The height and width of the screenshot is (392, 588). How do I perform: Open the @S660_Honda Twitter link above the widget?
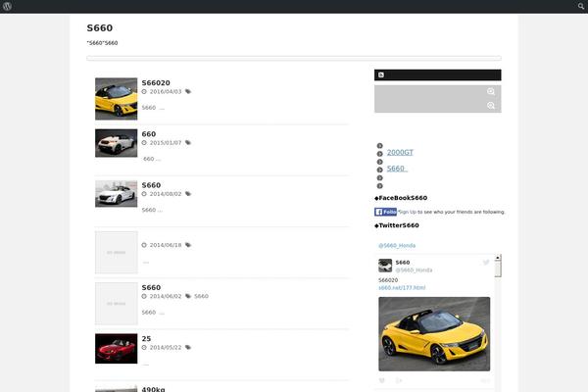pyautogui.click(x=397, y=246)
